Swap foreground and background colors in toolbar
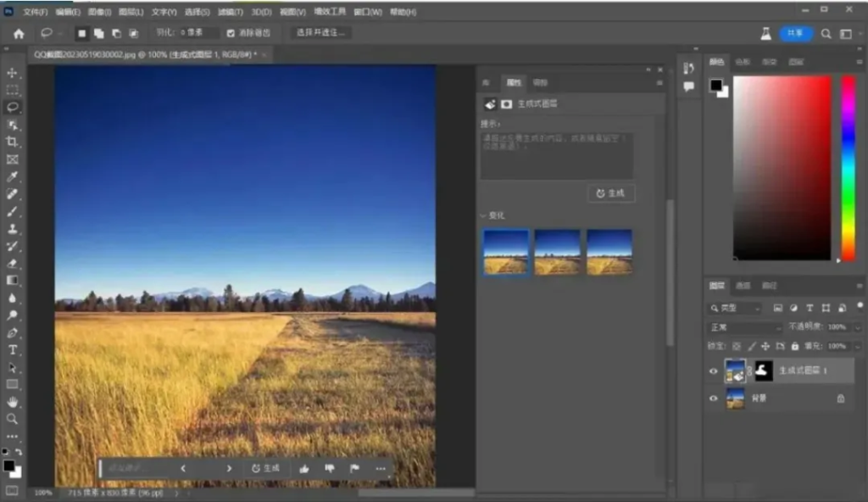This screenshot has height=502, width=868. [x=19, y=452]
